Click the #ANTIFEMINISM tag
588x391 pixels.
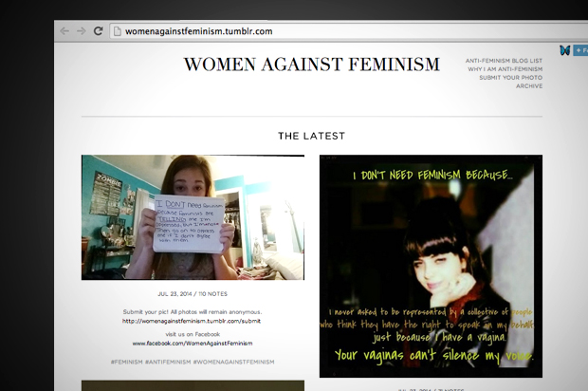(x=168, y=362)
